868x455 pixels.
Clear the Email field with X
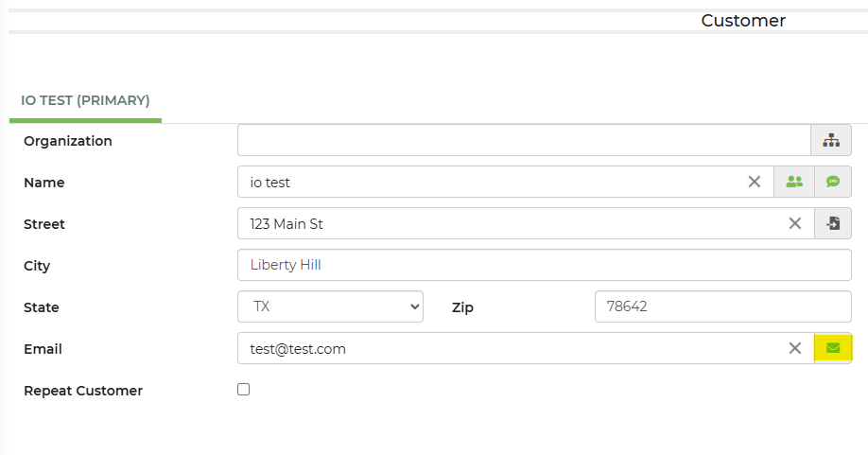[795, 348]
